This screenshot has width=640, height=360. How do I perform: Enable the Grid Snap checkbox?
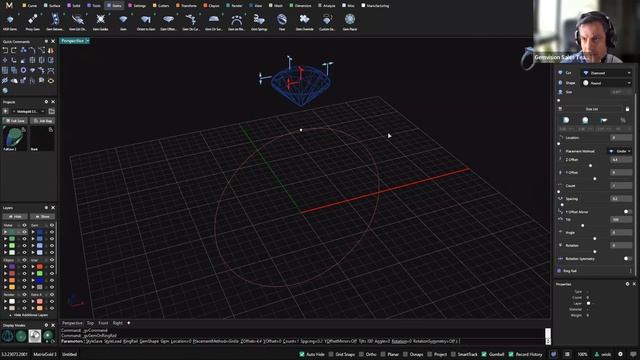click(331, 354)
